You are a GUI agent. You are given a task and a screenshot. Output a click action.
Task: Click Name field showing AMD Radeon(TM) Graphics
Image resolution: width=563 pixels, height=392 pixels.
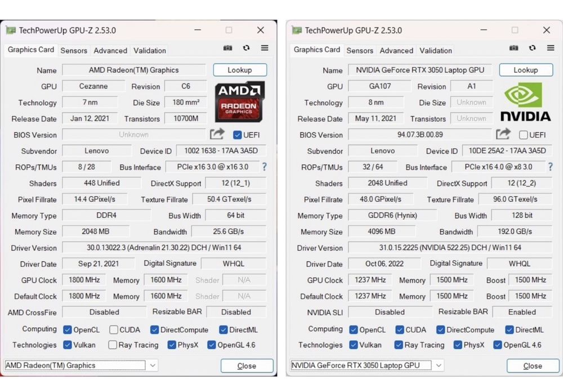click(x=134, y=70)
